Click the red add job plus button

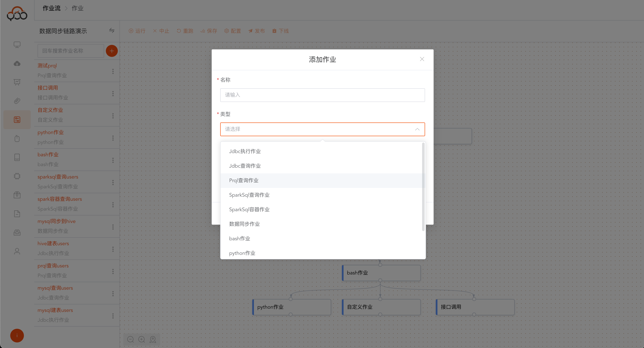112,51
